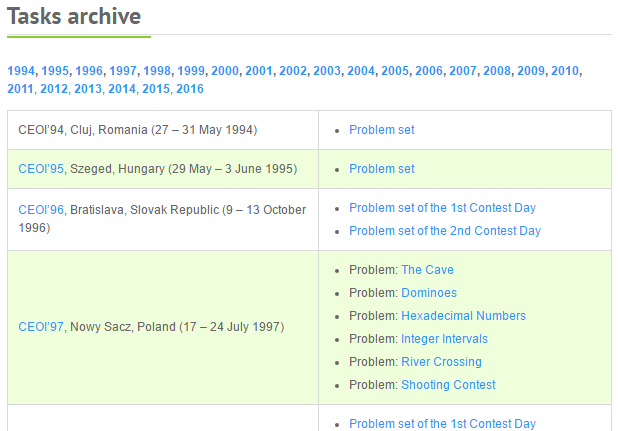Open the CEOI'94 Problem set

381,130
